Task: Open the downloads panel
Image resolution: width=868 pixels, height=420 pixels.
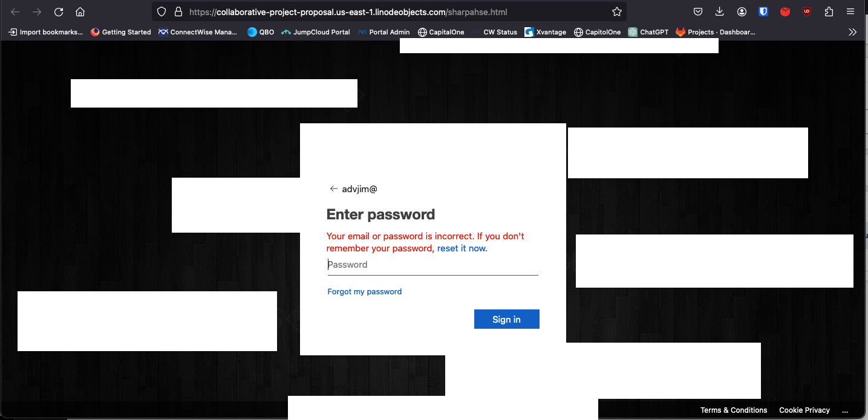Action: click(720, 11)
